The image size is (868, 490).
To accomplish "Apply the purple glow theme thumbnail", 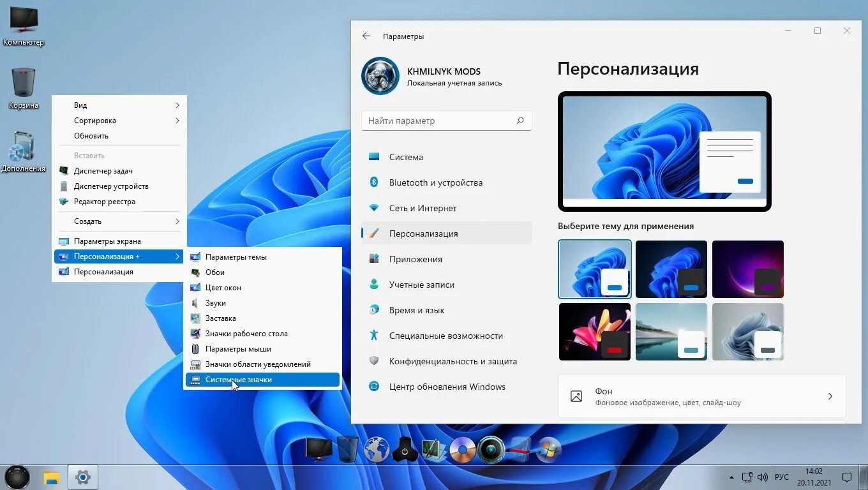I will [x=748, y=269].
